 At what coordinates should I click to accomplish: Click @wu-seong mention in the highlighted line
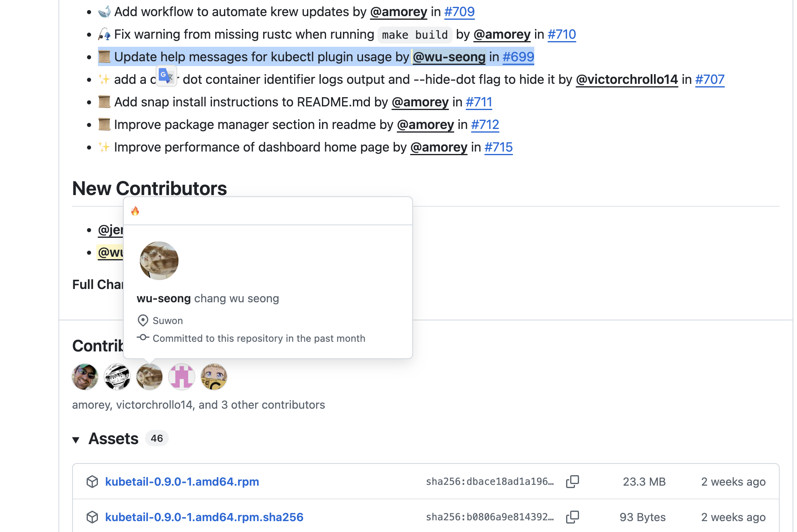449,57
